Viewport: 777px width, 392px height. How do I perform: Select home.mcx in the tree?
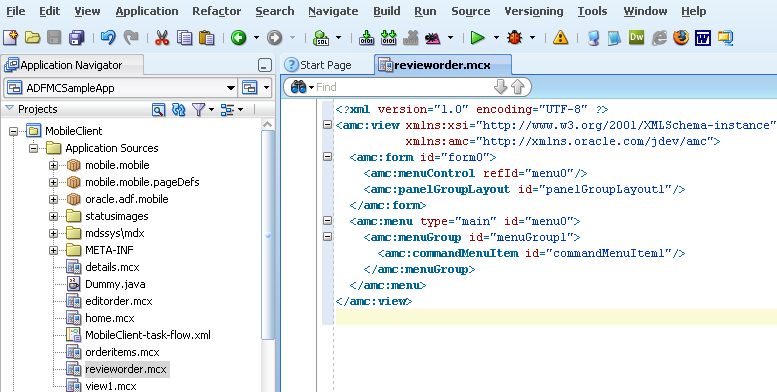point(110,318)
